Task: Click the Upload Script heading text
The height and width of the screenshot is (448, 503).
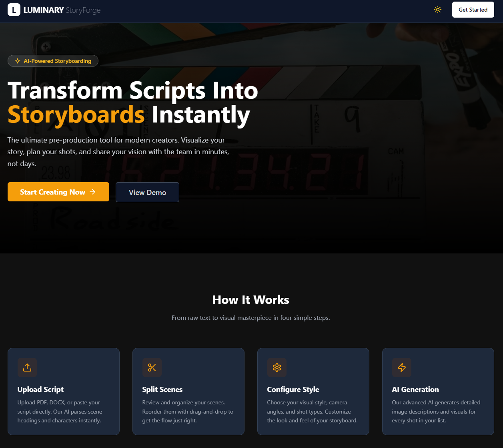Action: (40, 389)
